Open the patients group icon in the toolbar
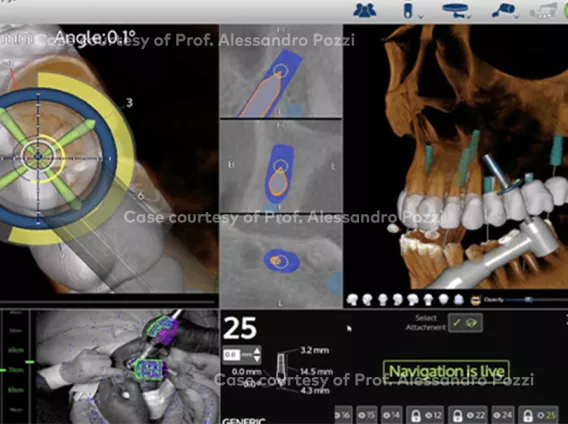568x424 pixels. pos(364,10)
